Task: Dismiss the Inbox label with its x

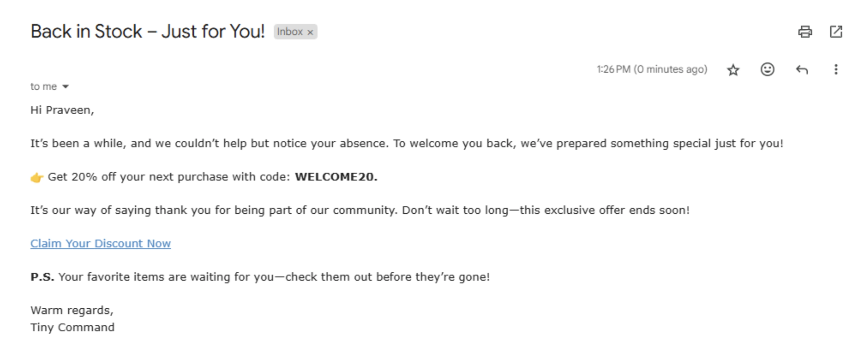Action: (311, 32)
